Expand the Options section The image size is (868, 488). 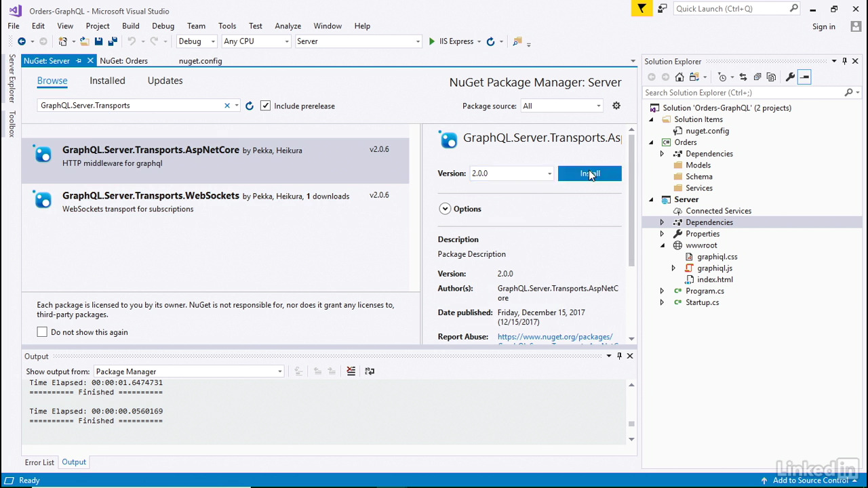(x=445, y=209)
